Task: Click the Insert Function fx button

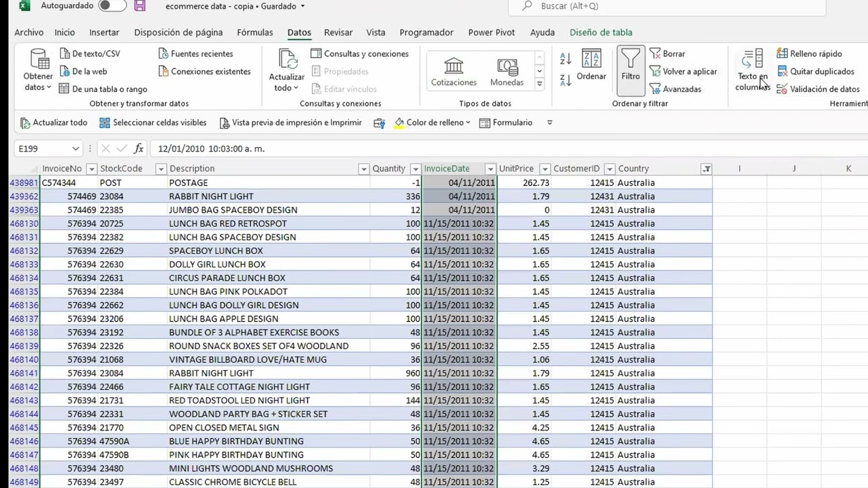Action: click(138, 148)
